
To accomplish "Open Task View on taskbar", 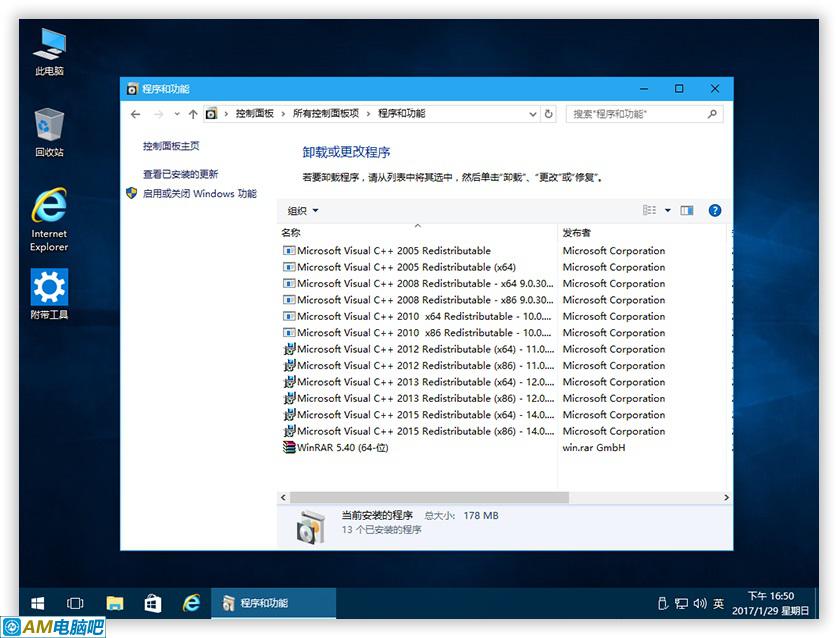I will [x=75, y=603].
